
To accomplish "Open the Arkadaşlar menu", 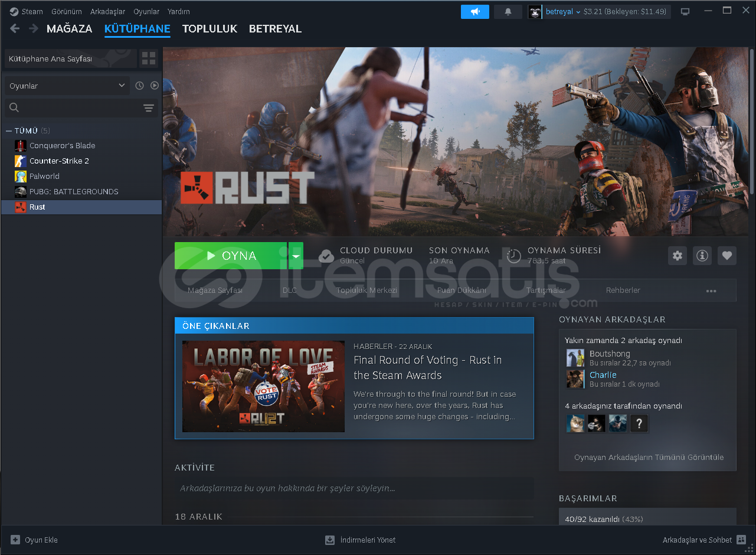I will 107,11.
